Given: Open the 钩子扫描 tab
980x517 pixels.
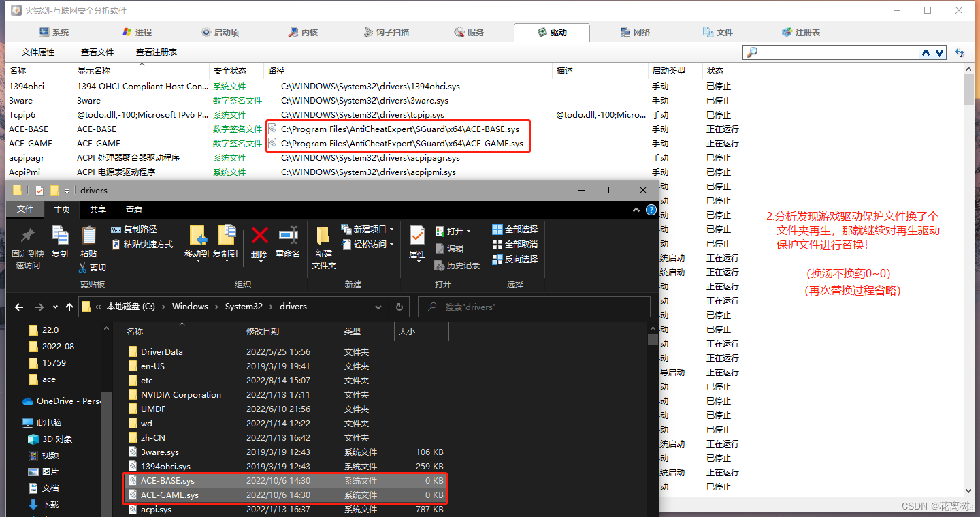Looking at the screenshot, I should click(386, 32).
